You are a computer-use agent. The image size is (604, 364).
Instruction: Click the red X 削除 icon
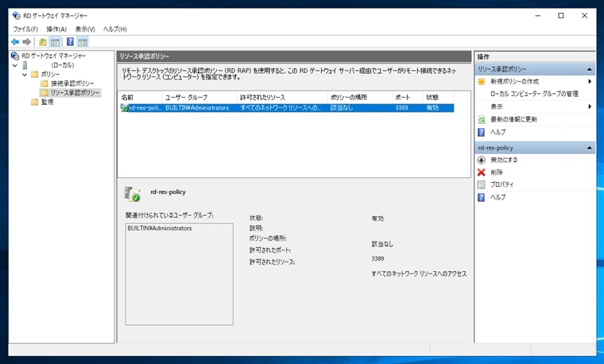coord(482,172)
